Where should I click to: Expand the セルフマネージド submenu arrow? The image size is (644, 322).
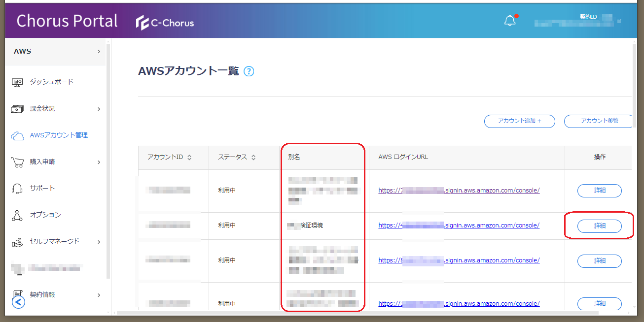99,242
